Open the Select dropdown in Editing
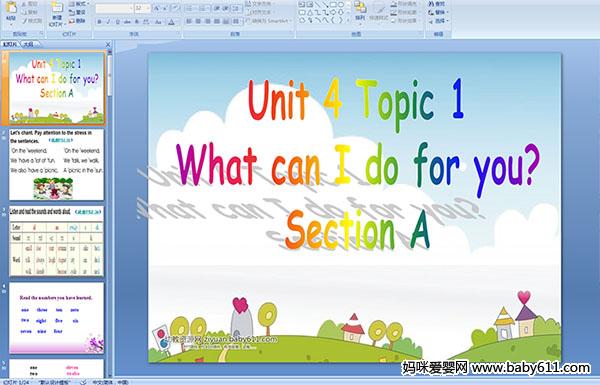Viewport: 600px width, 385px height. 439,21
